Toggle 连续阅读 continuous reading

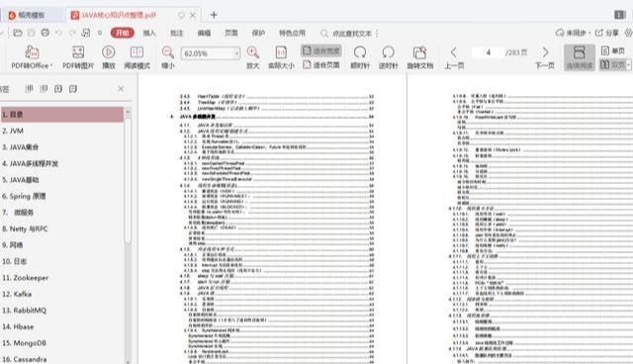click(580, 57)
